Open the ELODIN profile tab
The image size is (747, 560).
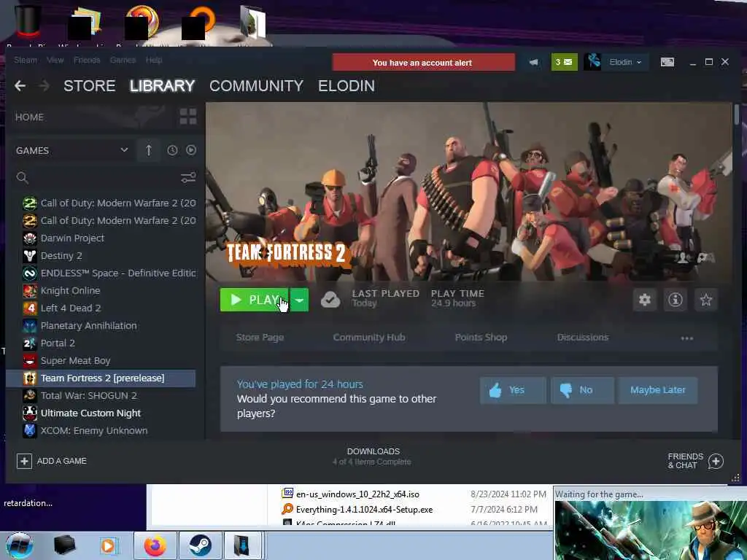[347, 86]
